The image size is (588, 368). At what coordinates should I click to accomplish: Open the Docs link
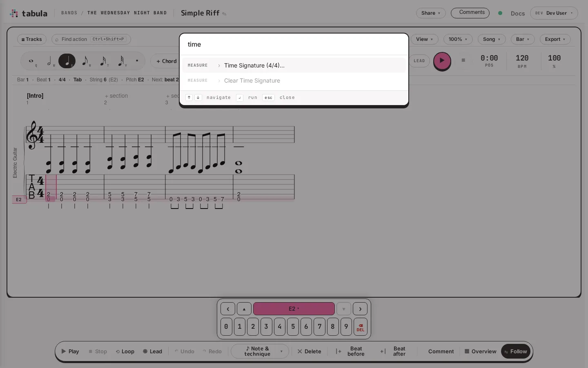(x=518, y=13)
